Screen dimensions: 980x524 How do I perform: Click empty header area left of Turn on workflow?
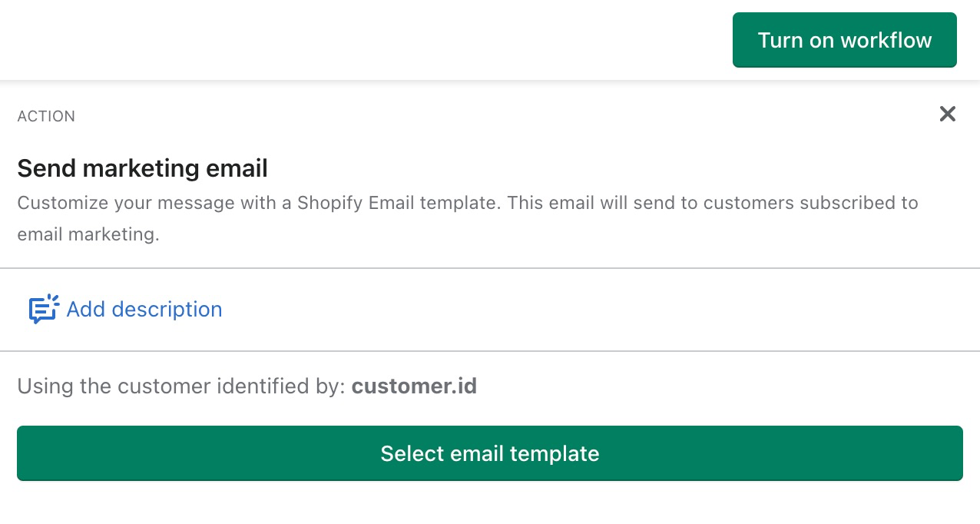click(361, 40)
